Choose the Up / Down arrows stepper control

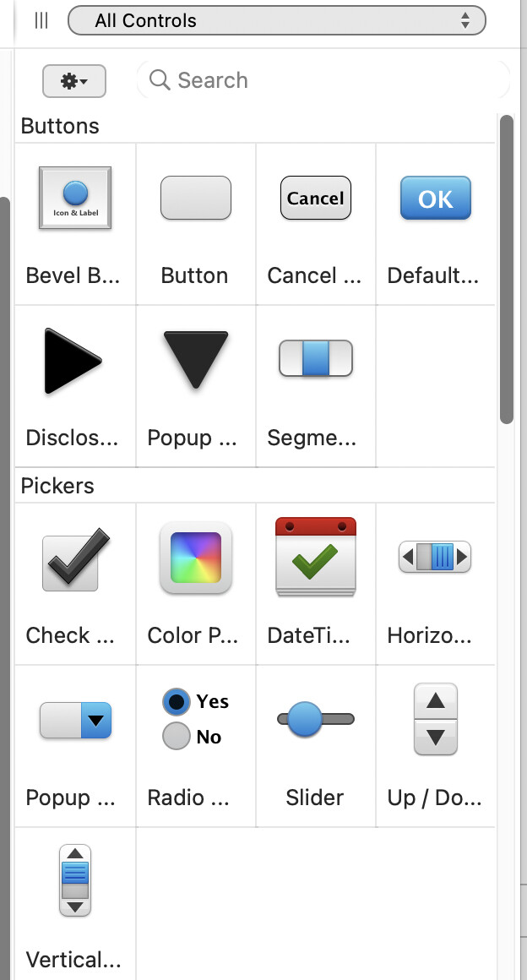[x=435, y=719]
